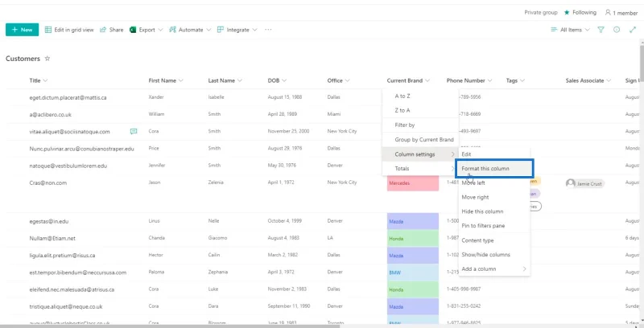This screenshot has height=328, width=644.
Task: Click the Zephania last name cell
Action: pyautogui.click(x=217, y=272)
